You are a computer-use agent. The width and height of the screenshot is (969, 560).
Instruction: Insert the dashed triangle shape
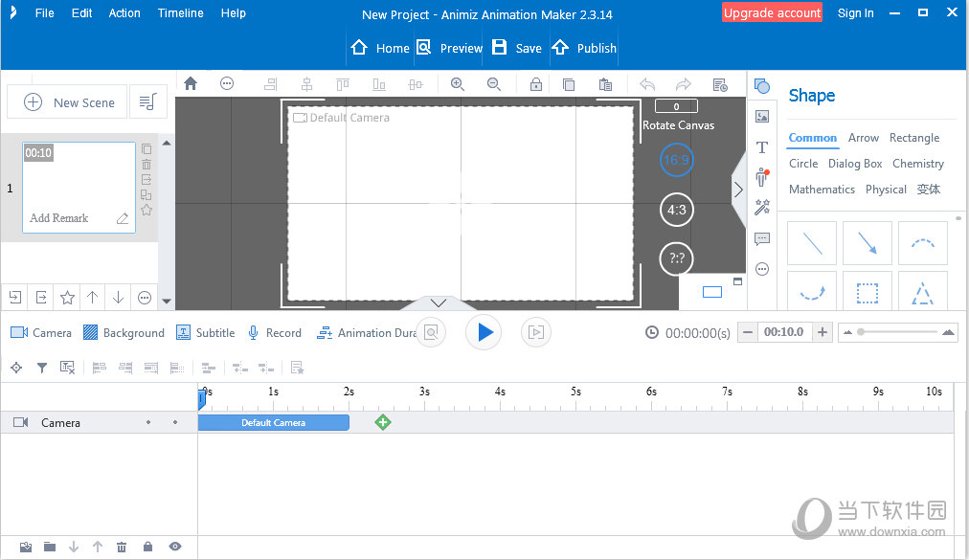[x=923, y=292]
